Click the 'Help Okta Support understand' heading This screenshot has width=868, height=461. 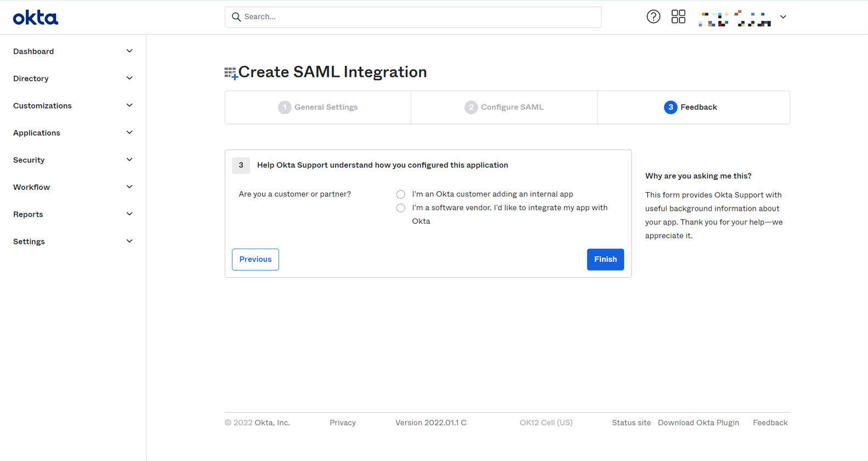[x=382, y=165]
